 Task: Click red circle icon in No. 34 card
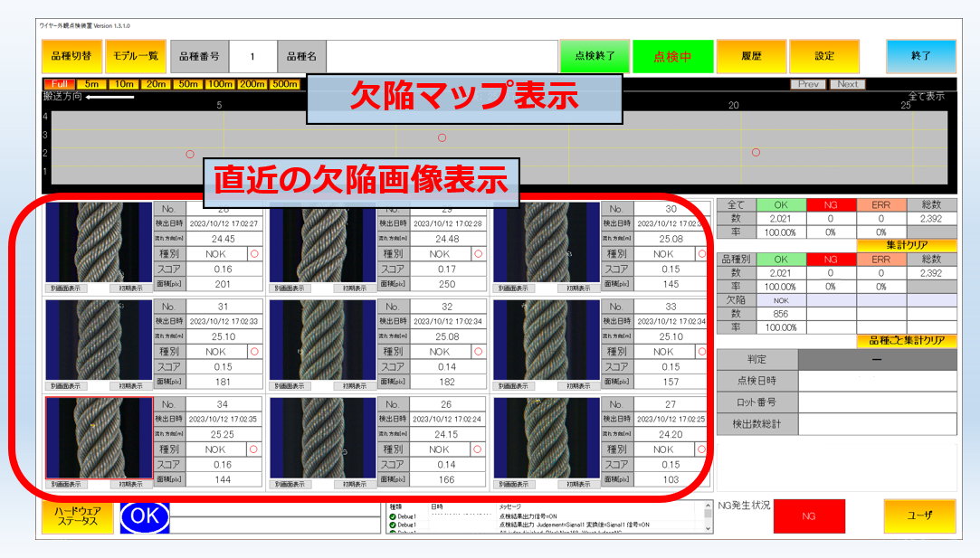coord(253,449)
